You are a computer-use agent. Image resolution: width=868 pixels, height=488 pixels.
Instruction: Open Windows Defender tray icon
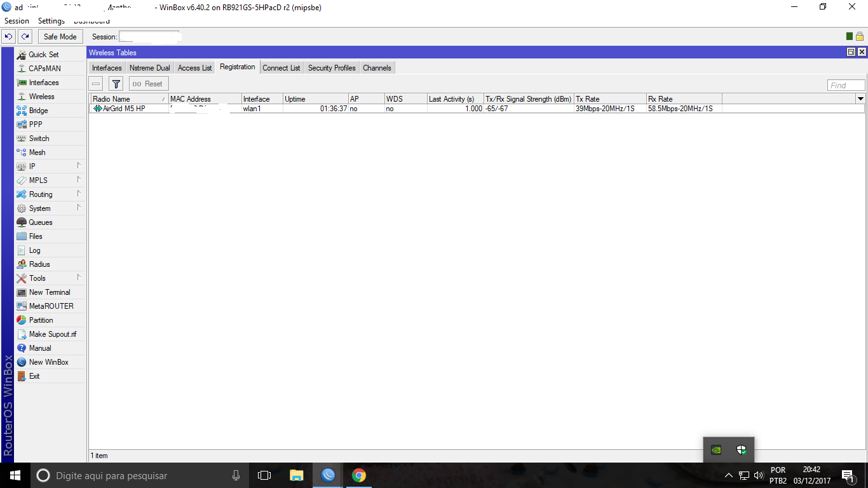pos(741,450)
